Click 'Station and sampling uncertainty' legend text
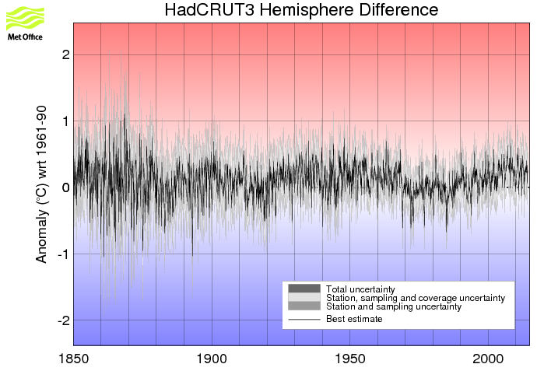This screenshot has height=392, width=551. click(394, 306)
